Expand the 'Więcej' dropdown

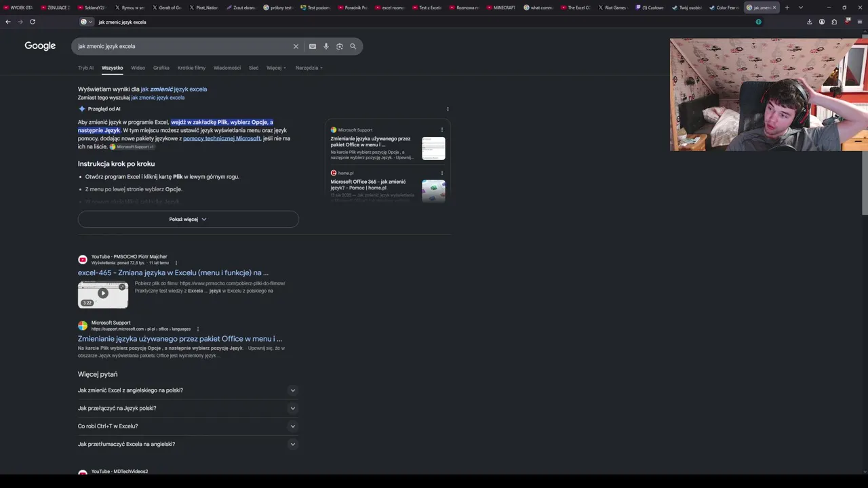point(276,68)
